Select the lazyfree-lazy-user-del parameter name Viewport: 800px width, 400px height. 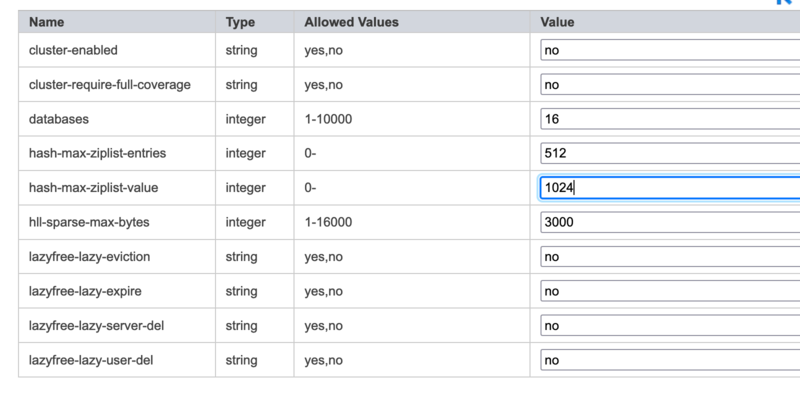click(x=91, y=360)
